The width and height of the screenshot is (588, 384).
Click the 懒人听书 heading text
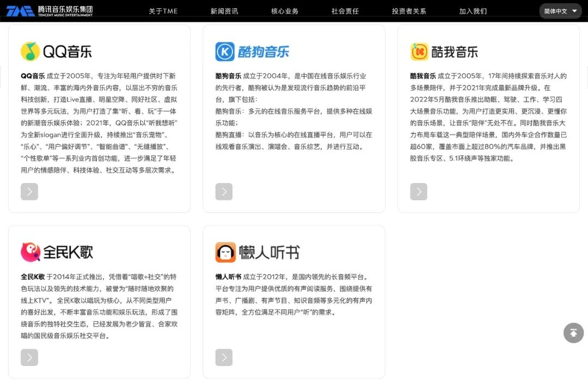(x=269, y=252)
